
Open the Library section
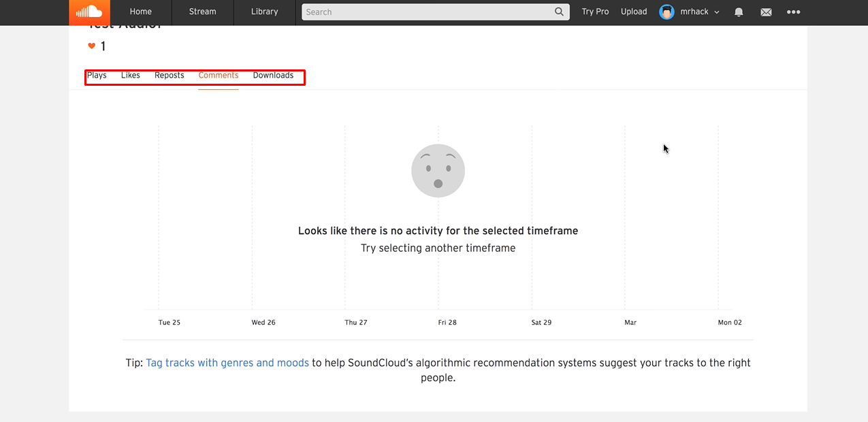click(x=264, y=12)
